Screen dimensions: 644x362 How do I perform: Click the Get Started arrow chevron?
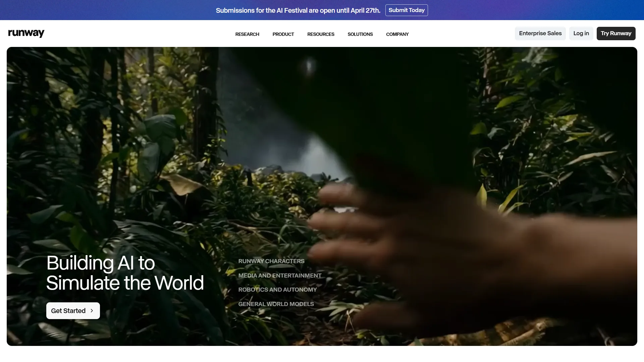(92, 311)
